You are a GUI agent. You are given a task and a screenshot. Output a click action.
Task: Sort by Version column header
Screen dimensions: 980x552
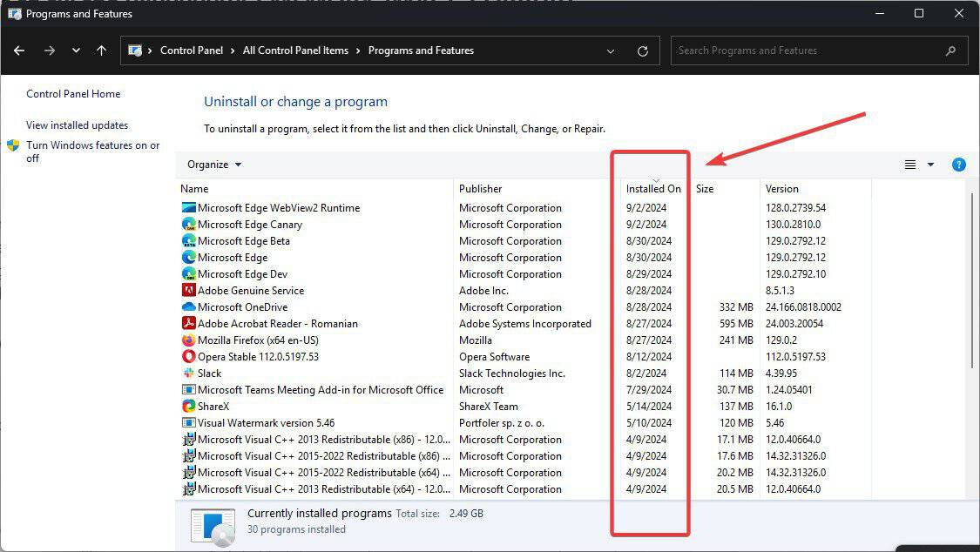(x=782, y=189)
